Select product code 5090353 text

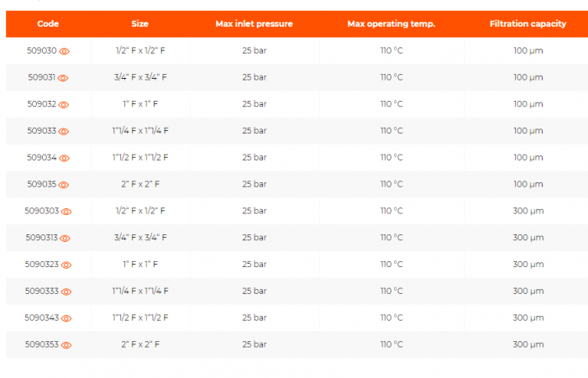(x=42, y=344)
